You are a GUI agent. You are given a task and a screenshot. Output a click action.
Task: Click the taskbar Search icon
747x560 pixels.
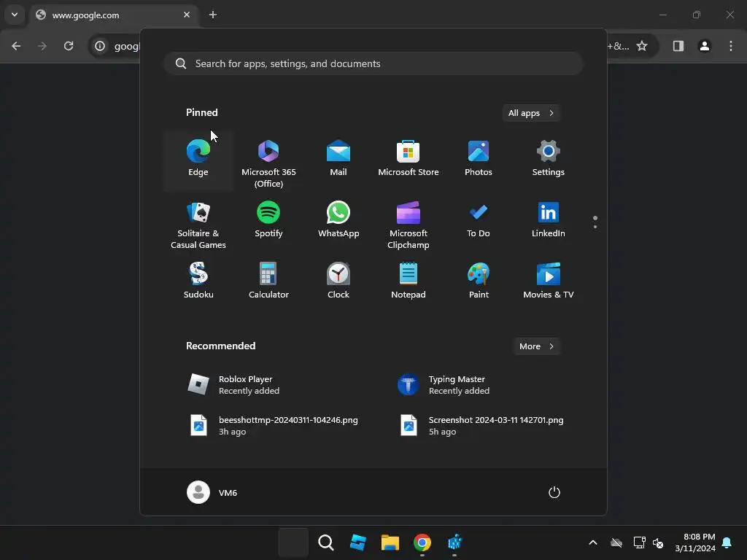click(326, 542)
